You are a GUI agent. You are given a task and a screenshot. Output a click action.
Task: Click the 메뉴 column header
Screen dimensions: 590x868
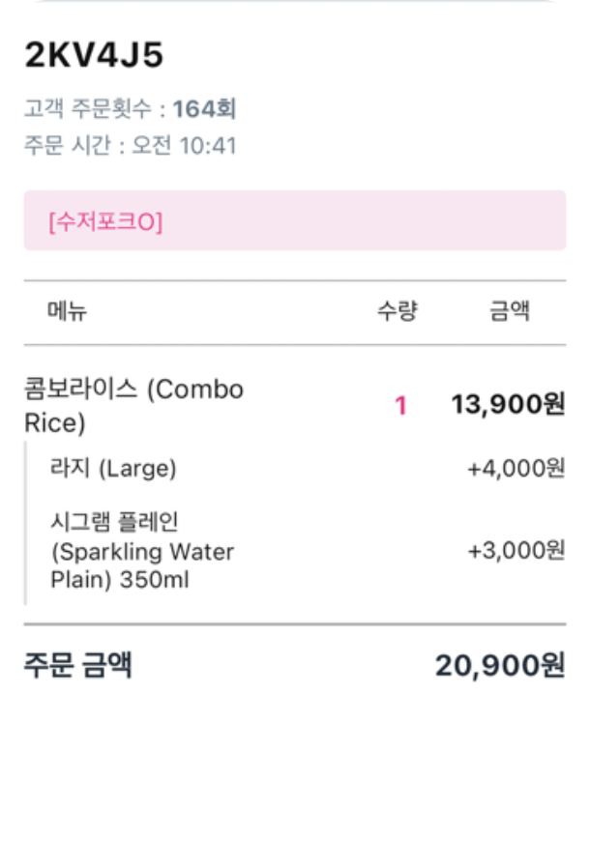coord(67,311)
